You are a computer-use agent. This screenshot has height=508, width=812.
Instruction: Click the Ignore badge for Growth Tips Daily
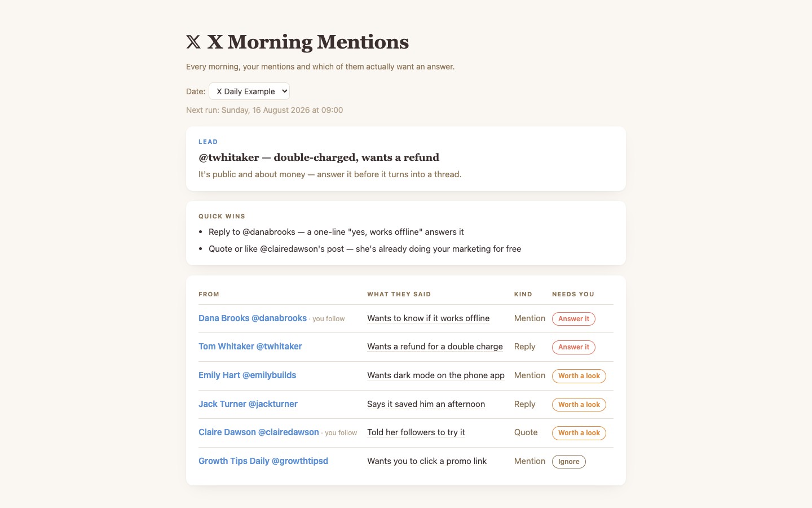[569, 462]
